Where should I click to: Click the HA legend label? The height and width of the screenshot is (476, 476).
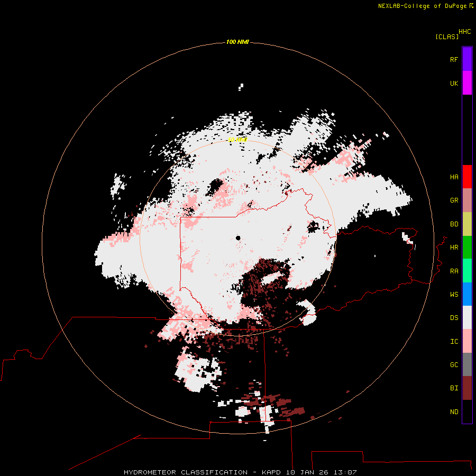point(454,177)
